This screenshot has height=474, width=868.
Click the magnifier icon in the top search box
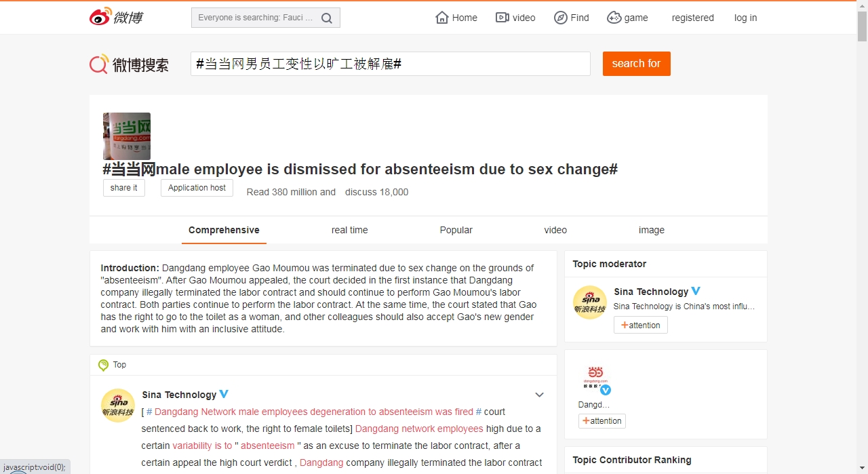pyautogui.click(x=327, y=18)
